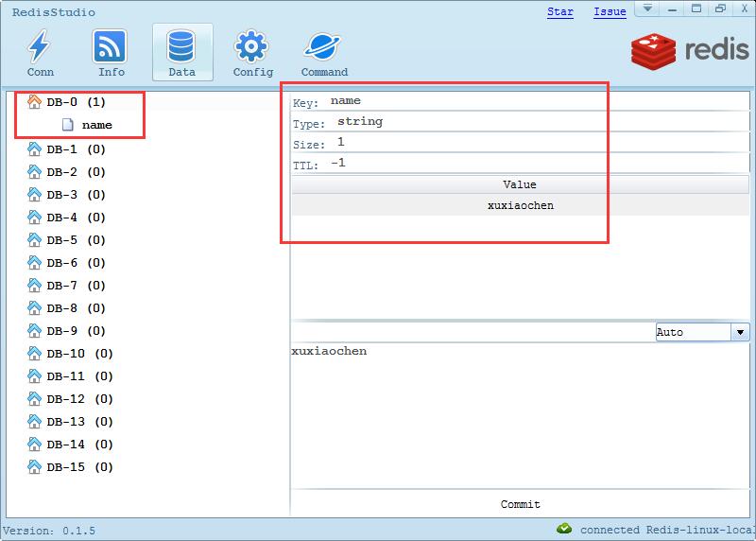Switch to the Conn tab label
The height and width of the screenshot is (541, 756).
(41, 72)
